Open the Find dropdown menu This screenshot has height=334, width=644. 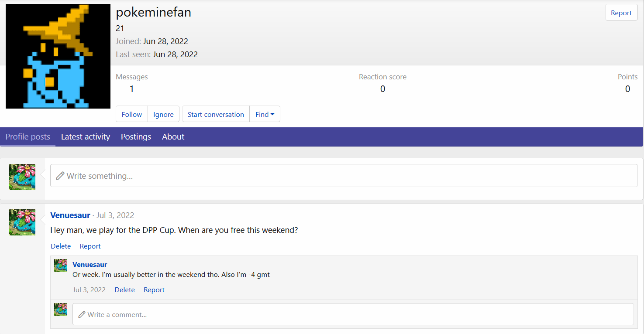[265, 114]
